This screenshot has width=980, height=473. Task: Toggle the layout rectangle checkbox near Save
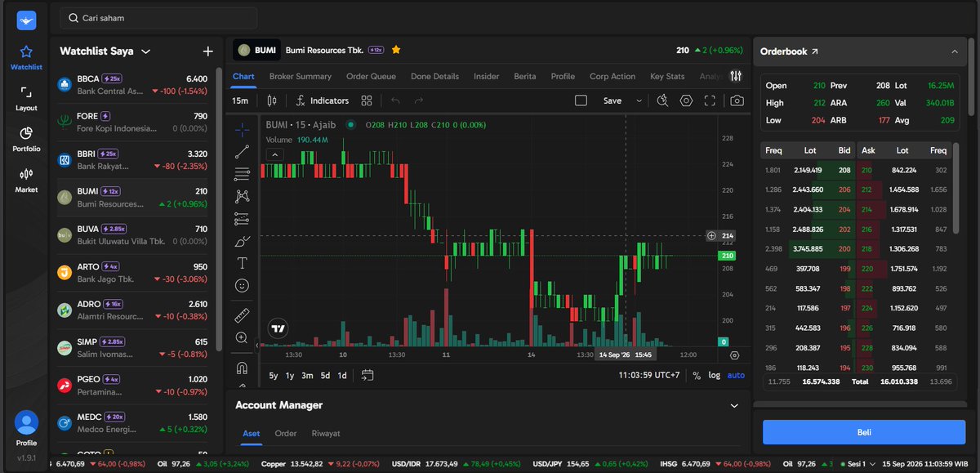(x=581, y=100)
